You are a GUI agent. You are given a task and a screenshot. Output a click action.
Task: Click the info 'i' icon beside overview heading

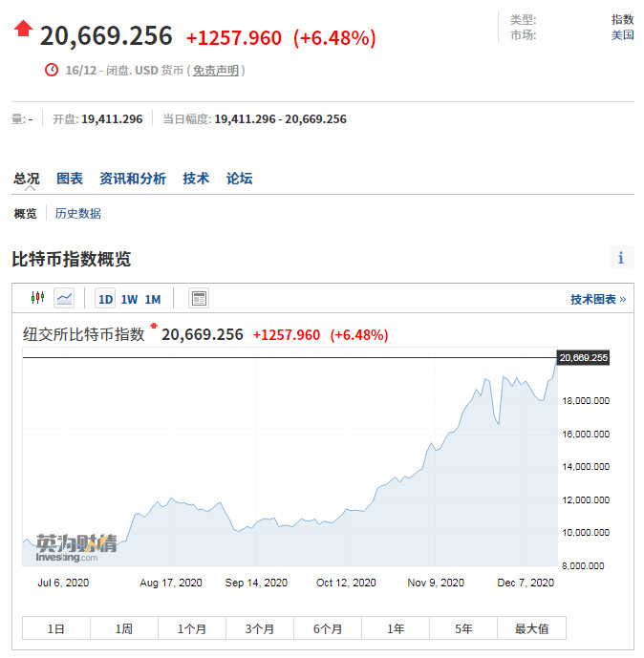pos(622,257)
